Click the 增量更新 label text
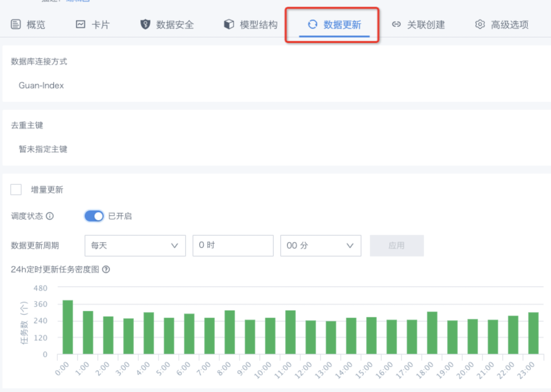Screen dimensions: 551x392 tap(47, 190)
